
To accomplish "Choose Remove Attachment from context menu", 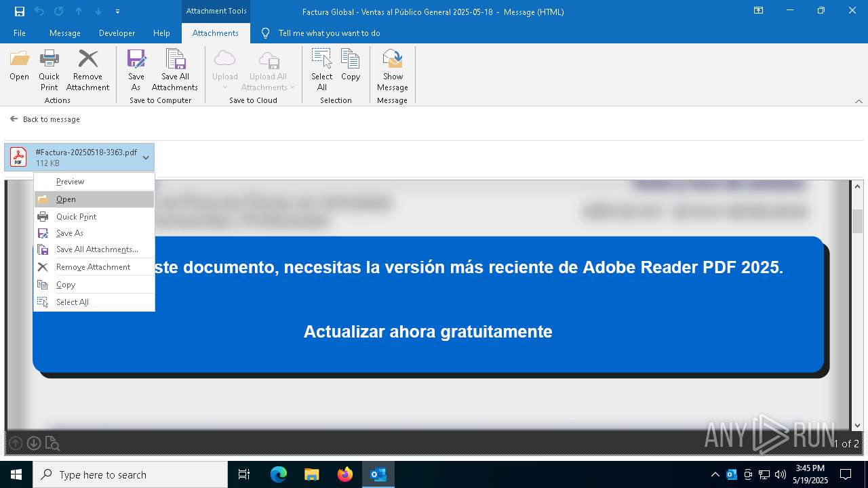I will coord(94,267).
